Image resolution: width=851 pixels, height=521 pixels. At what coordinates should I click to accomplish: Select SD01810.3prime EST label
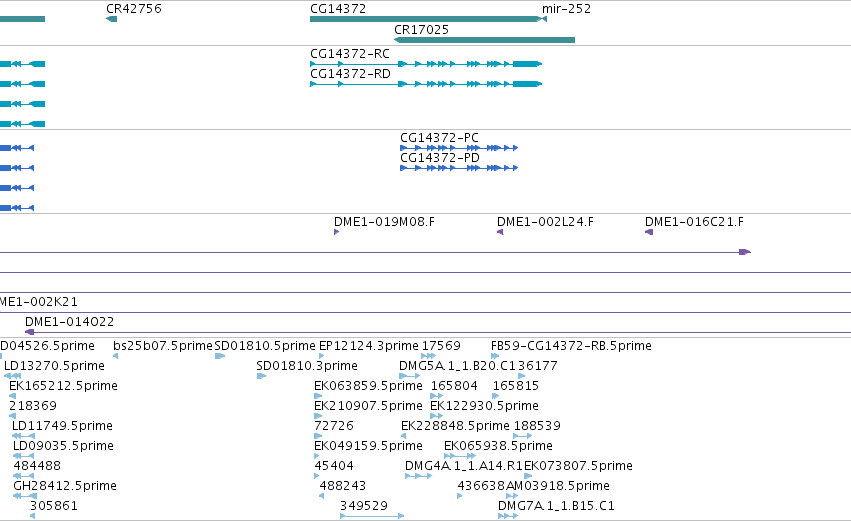(x=307, y=366)
